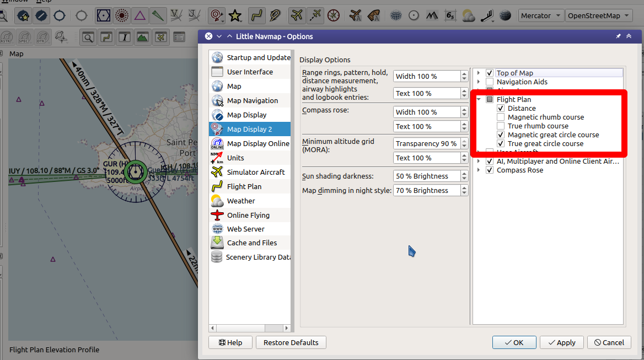Toggle waypoints purple triangle icon
The height and width of the screenshot is (360, 644).
[139, 16]
